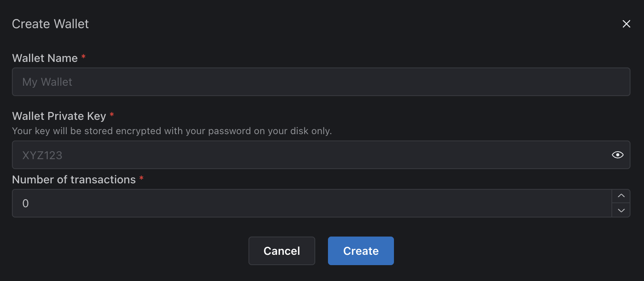Click the red asterisk beside Number of transactions
The image size is (644, 281).
tap(141, 179)
